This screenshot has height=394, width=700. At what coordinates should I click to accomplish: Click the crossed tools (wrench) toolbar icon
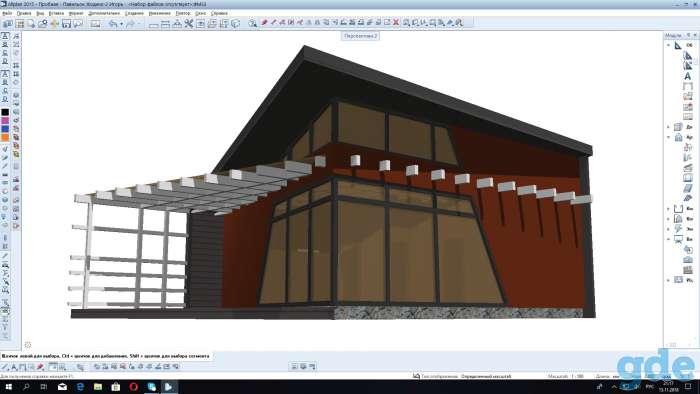click(189, 24)
